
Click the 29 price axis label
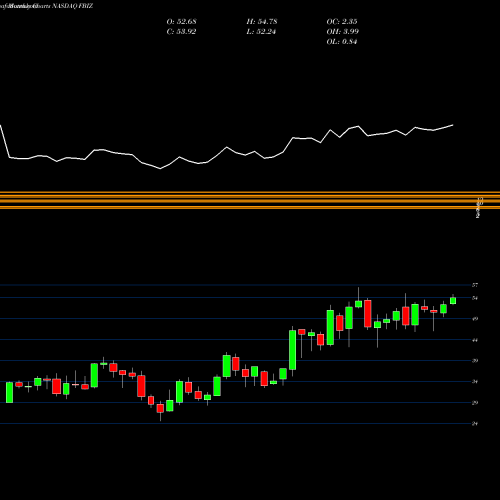(475, 402)
